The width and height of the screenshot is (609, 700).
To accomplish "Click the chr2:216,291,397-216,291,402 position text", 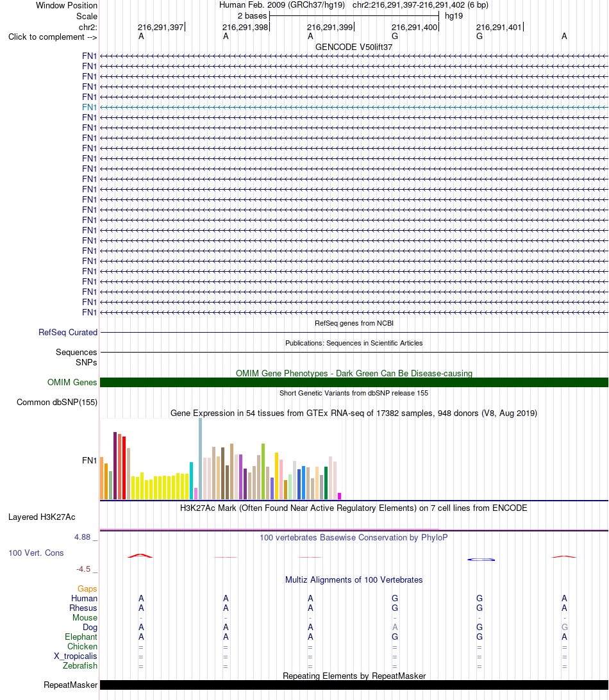I will coord(420,5).
